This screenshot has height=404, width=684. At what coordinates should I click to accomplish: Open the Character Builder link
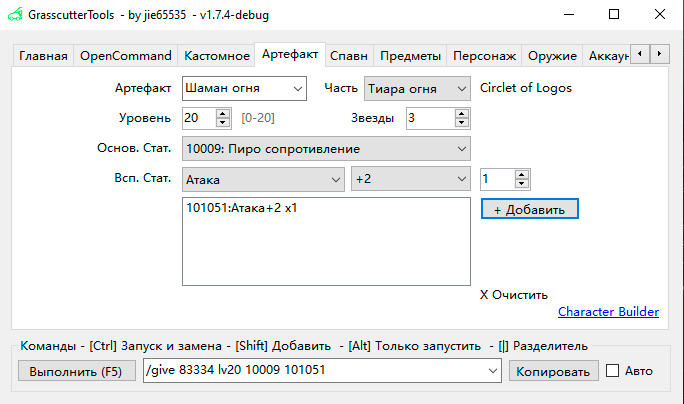point(608,312)
